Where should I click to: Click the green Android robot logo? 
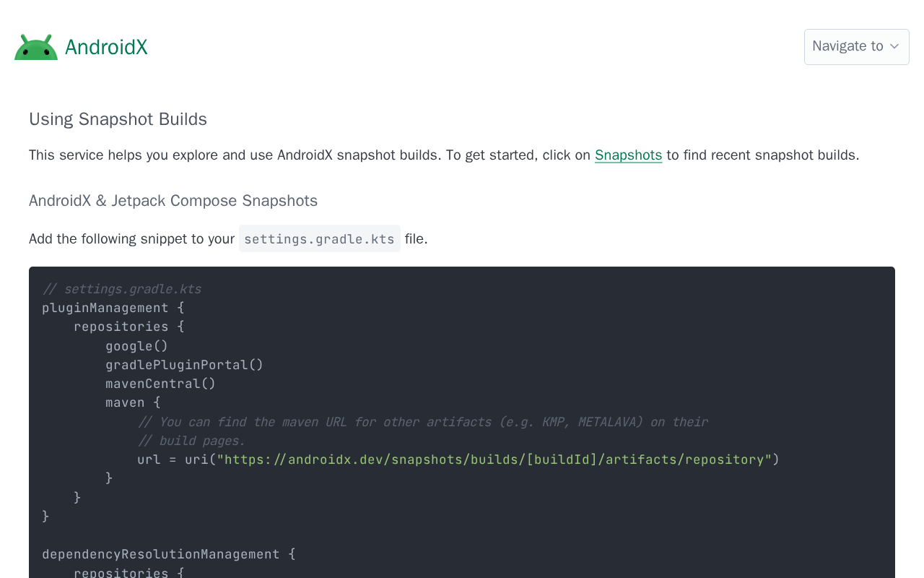pyautogui.click(x=36, y=47)
